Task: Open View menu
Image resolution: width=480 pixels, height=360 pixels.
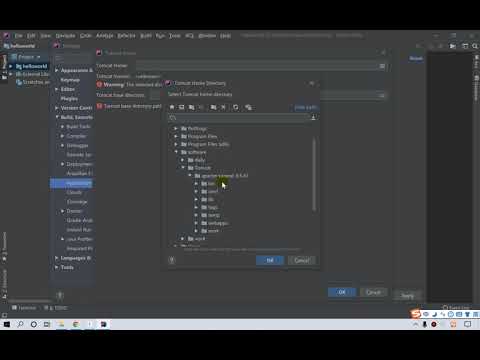Action: 46,36
